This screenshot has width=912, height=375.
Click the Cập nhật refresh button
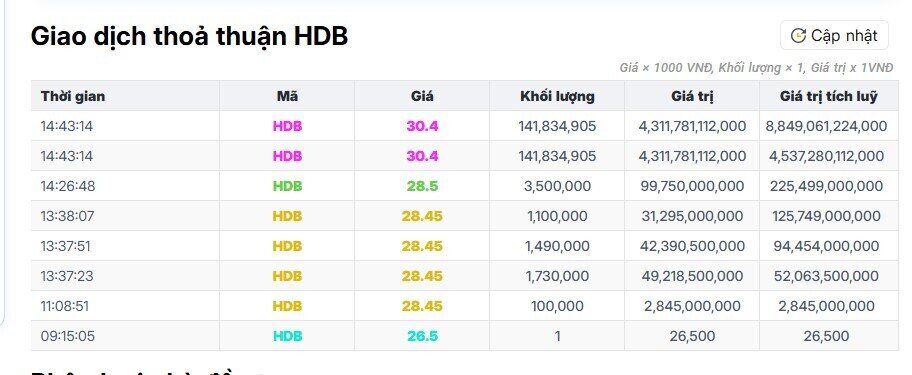834,35
